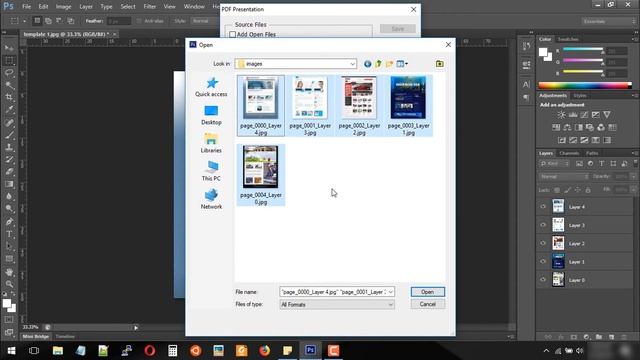Open Calculator from the taskbar
640x360 pixels.
click(173, 351)
